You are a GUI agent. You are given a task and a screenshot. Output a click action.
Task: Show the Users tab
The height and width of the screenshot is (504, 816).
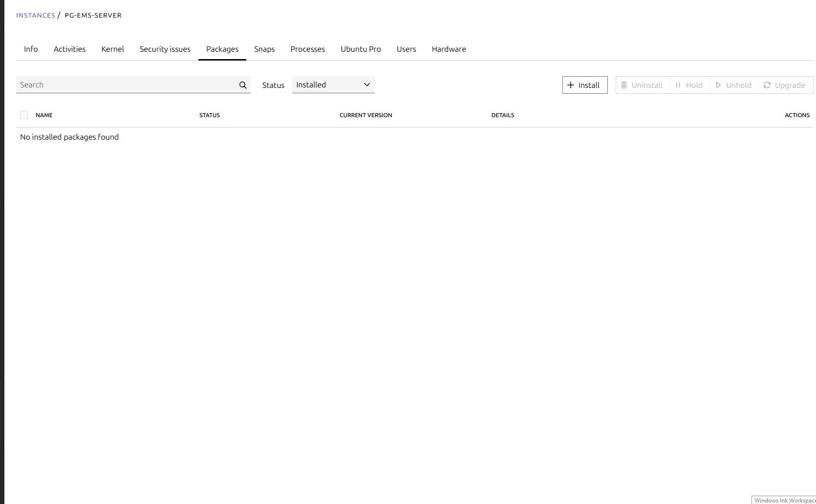406,49
